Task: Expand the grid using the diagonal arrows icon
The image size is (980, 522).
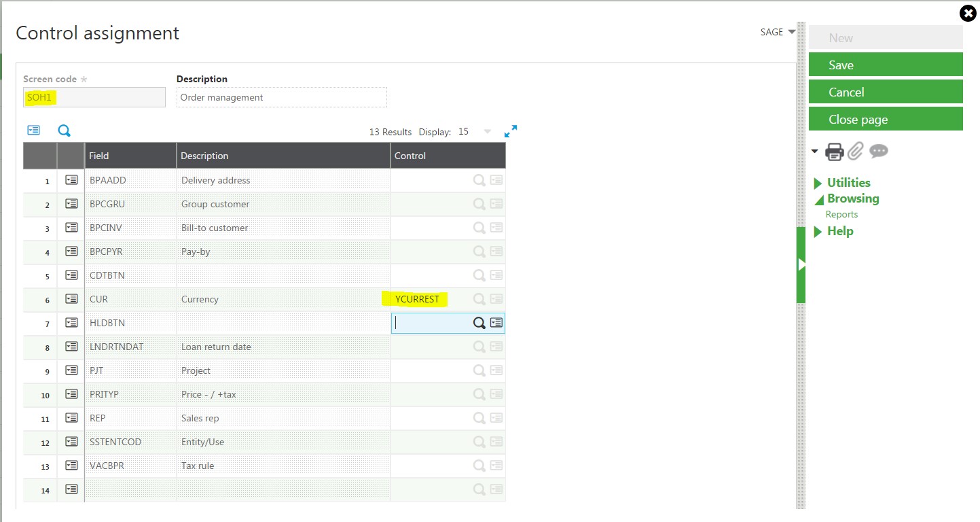Action: coord(511,130)
